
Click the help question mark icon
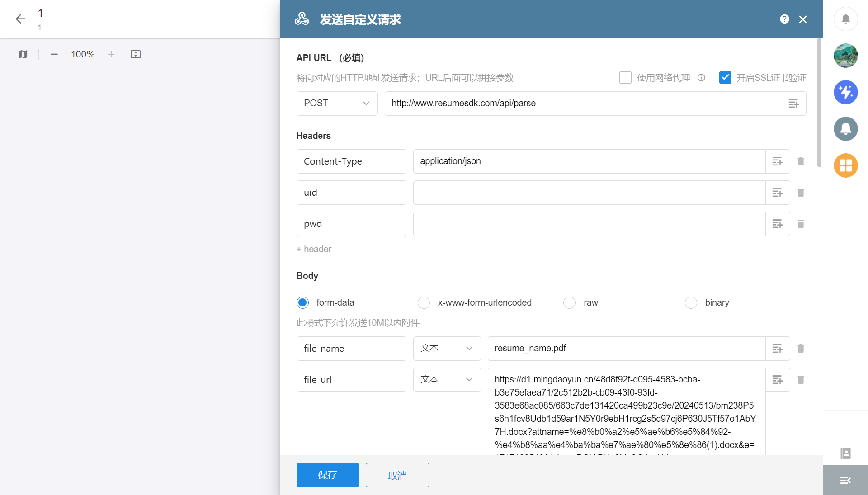pos(784,19)
